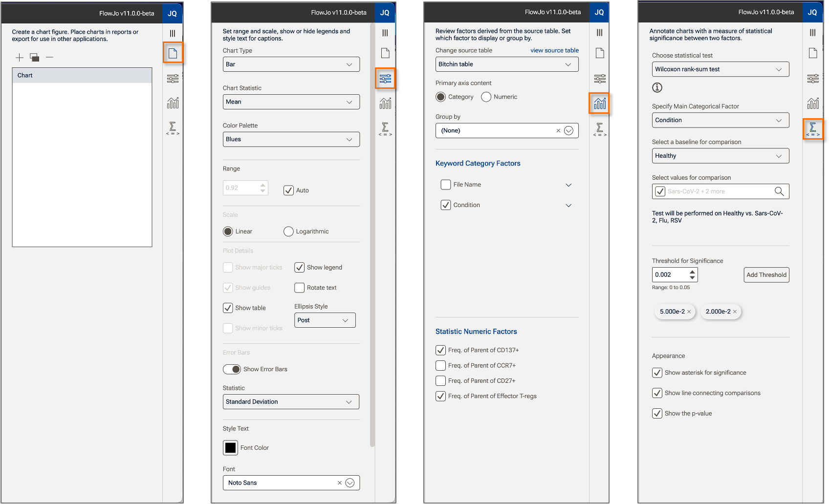The width and height of the screenshot is (830, 504).
Task: Open the Chart Statistic Mean dropdown
Action: 291,102
